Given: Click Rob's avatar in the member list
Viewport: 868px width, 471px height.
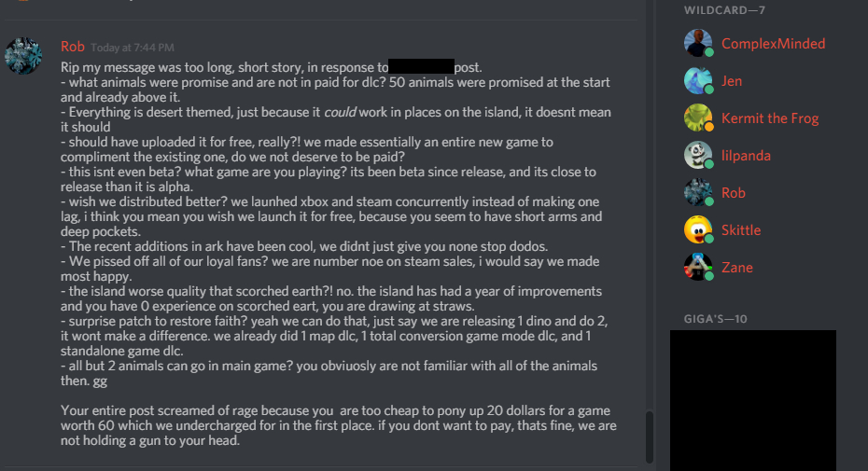Looking at the screenshot, I should 698,193.
